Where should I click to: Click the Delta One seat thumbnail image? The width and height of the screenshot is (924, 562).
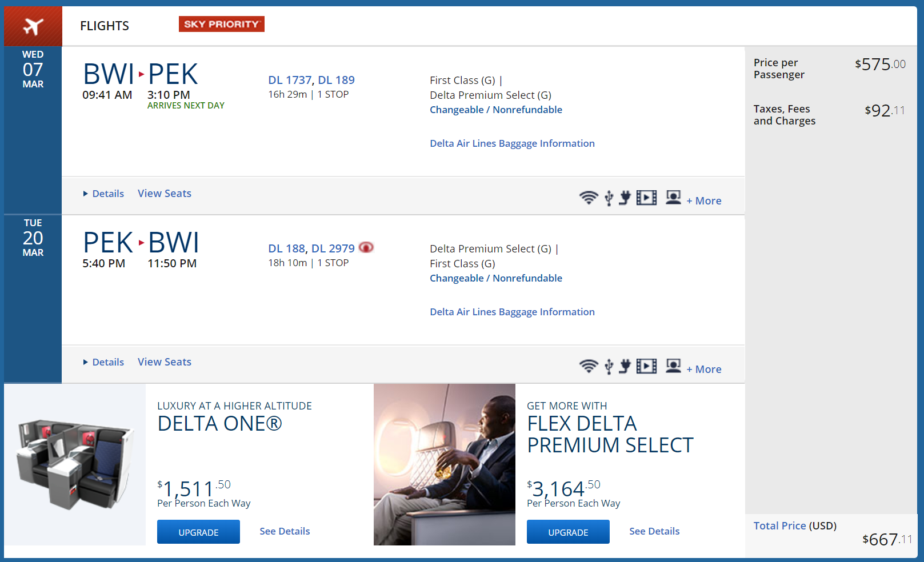click(75, 464)
